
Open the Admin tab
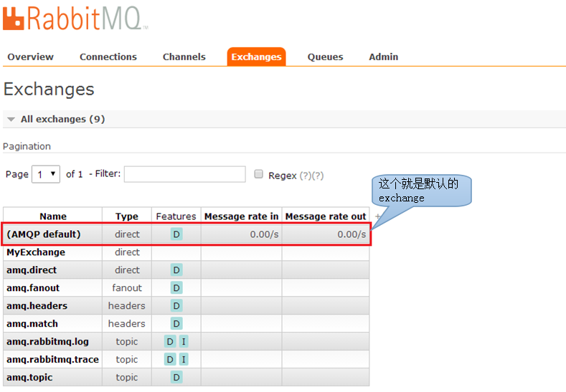[x=383, y=57]
